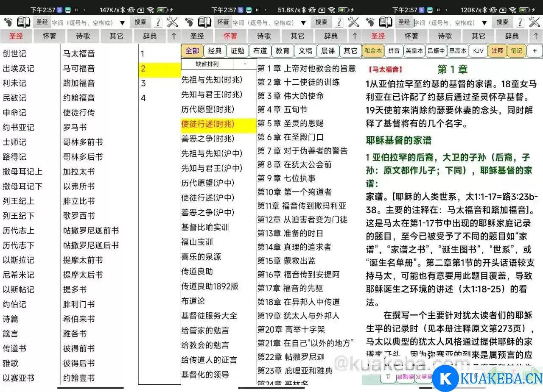Open the help question mark on the left screen
This screenshot has width=543, height=392.
(x=158, y=22)
